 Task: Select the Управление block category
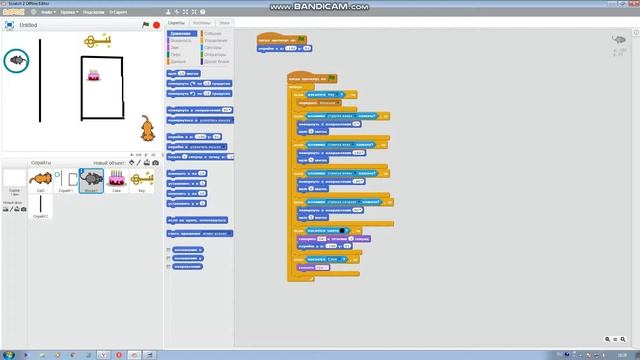tap(216, 40)
